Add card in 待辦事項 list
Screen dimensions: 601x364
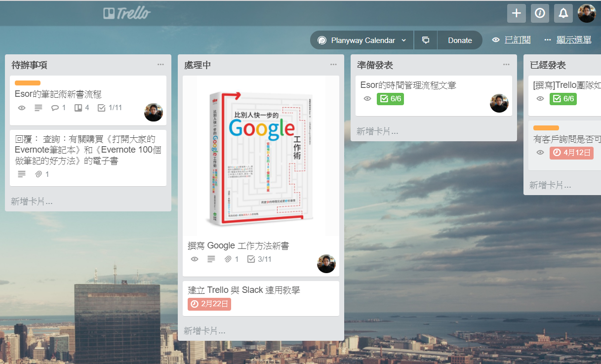tap(32, 202)
